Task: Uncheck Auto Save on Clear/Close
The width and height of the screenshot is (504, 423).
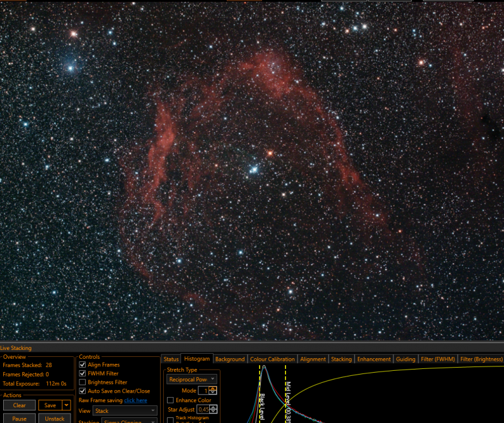Action: click(x=83, y=391)
